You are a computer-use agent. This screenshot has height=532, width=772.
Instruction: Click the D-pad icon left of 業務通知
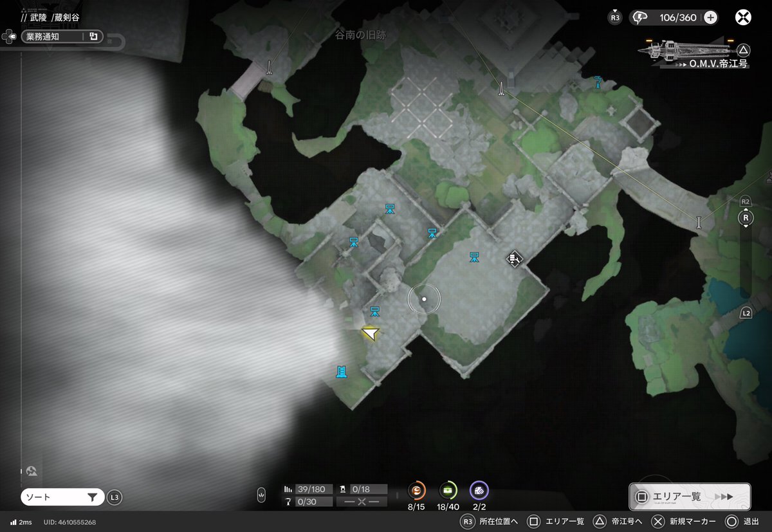[x=8, y=37]
